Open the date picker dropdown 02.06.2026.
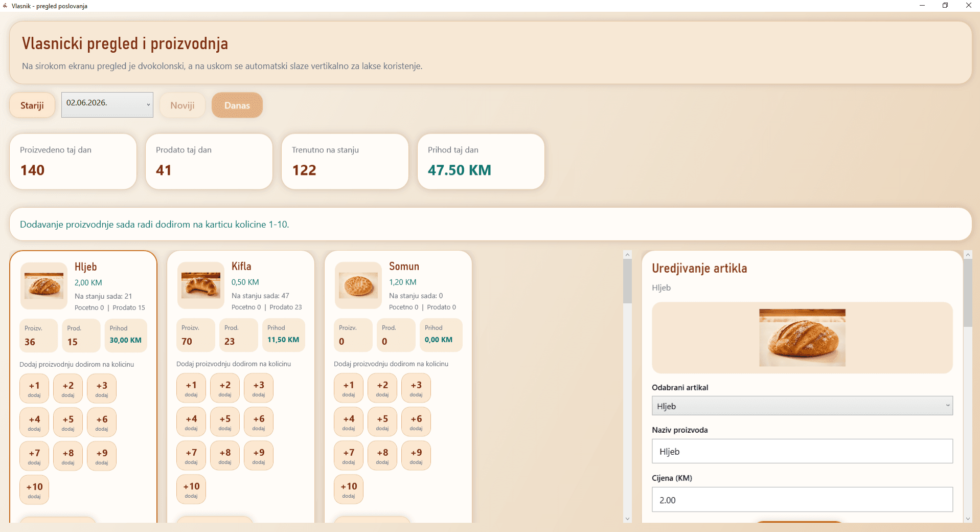The image size is (980, 532). [107, 105]
